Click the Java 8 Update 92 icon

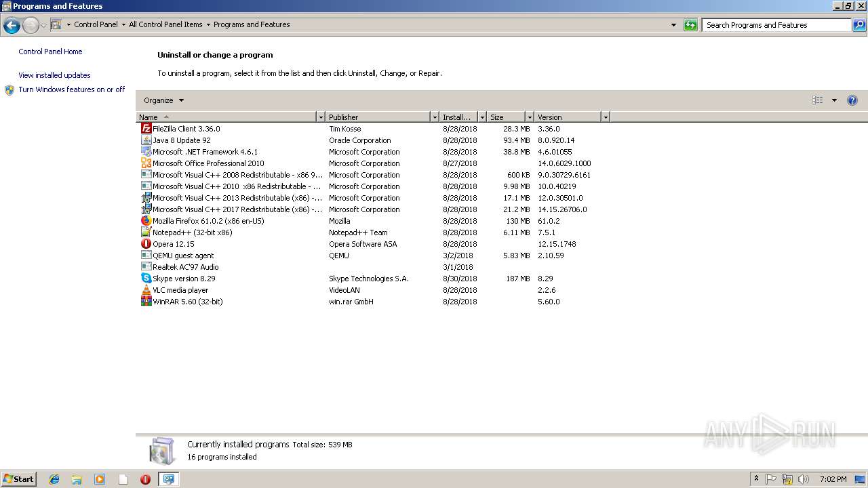click(x=146, y=140)
